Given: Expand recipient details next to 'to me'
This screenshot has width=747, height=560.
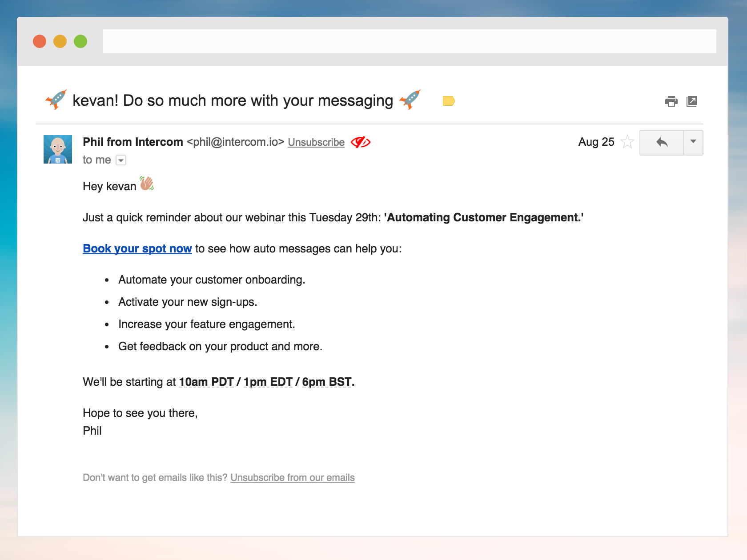Looking at the screenshot, I should (x=120, y=160).
